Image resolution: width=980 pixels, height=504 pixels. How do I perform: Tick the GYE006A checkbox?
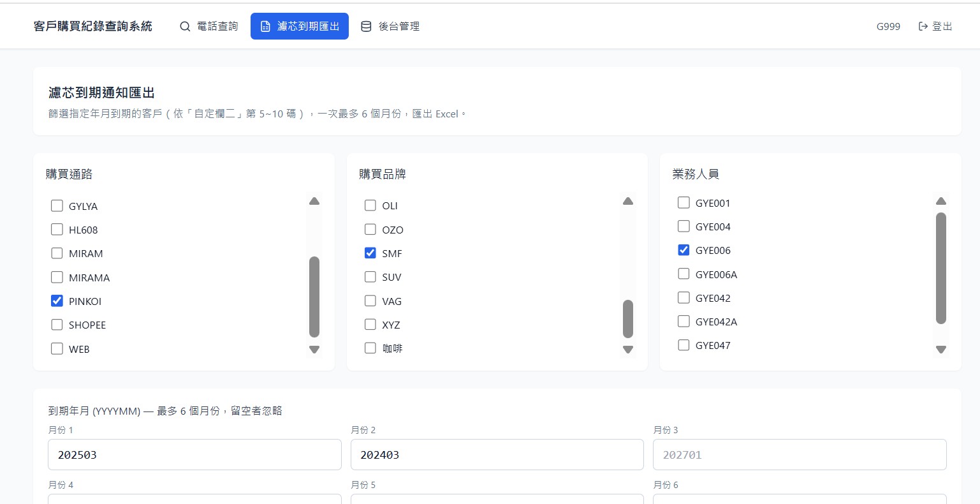pyautogui.click(x=684, y=274)
